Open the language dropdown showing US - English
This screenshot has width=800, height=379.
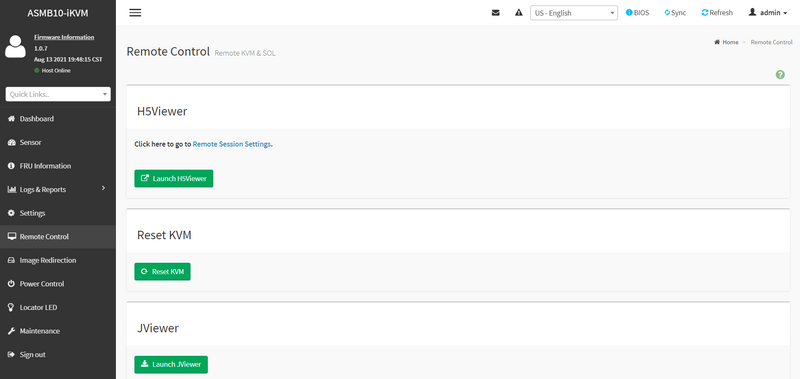[x=574, y=13]
